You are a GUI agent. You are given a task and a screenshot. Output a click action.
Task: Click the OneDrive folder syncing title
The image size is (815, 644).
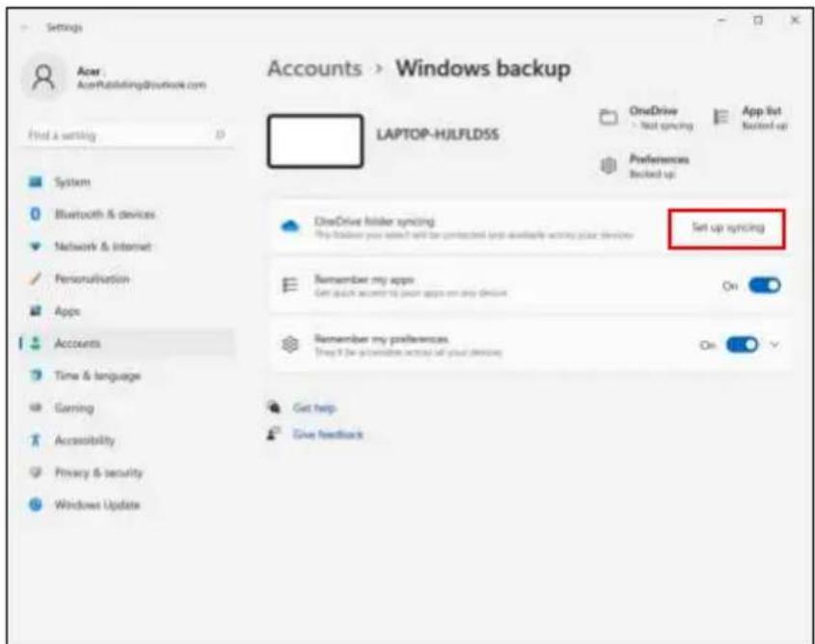pos(374,221)
